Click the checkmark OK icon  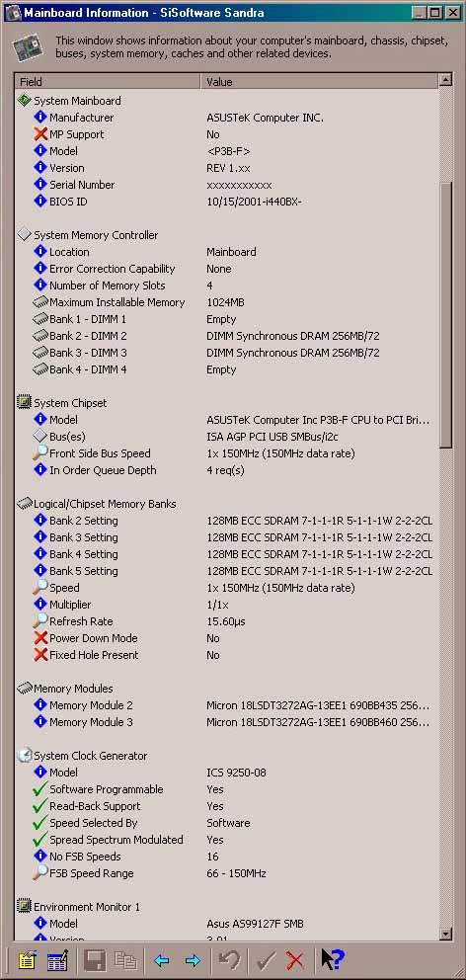point(264,960)
